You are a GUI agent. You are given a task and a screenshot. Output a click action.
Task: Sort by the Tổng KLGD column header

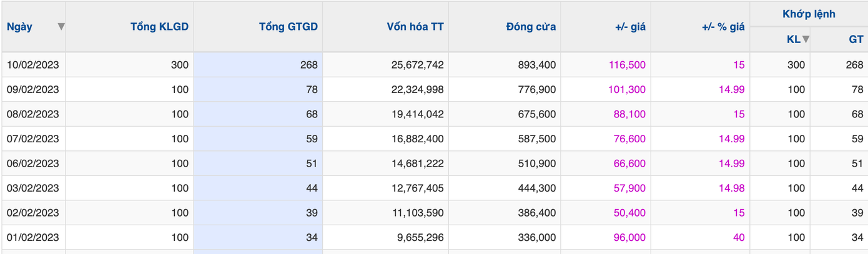click(159, 27)
